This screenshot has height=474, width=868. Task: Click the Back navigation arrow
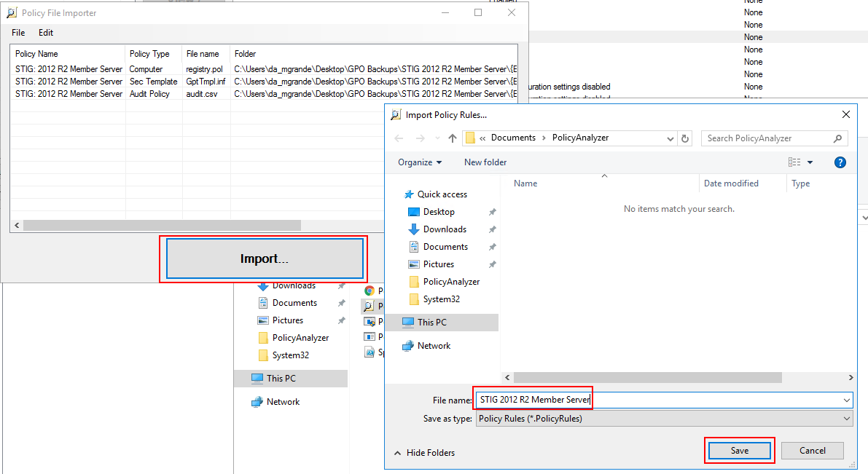[x=399, y=138]
